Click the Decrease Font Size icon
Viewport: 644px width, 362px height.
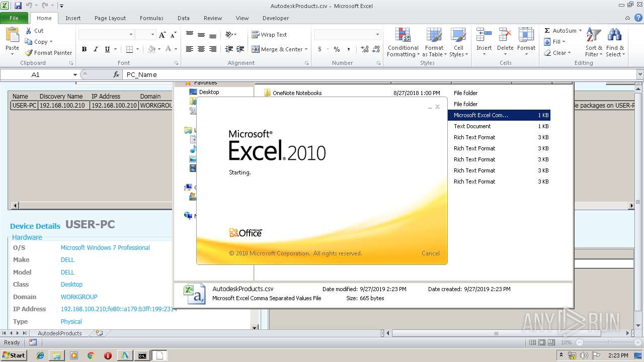(173, 35)
